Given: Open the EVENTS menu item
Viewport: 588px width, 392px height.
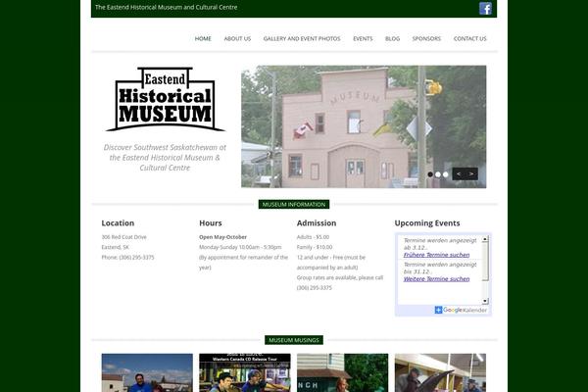Looking at the screenshot, I should tap(363, 38).
